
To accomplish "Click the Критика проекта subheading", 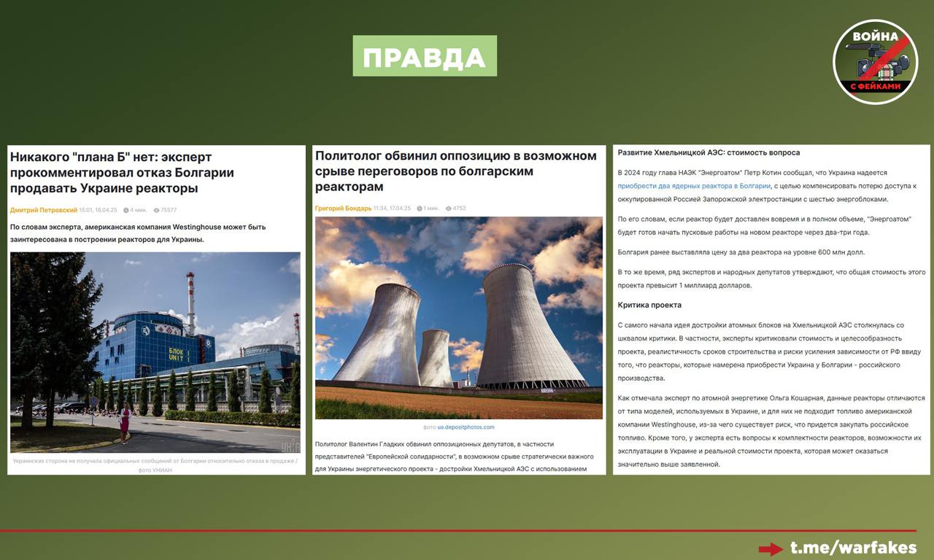I will pos(649,305).
